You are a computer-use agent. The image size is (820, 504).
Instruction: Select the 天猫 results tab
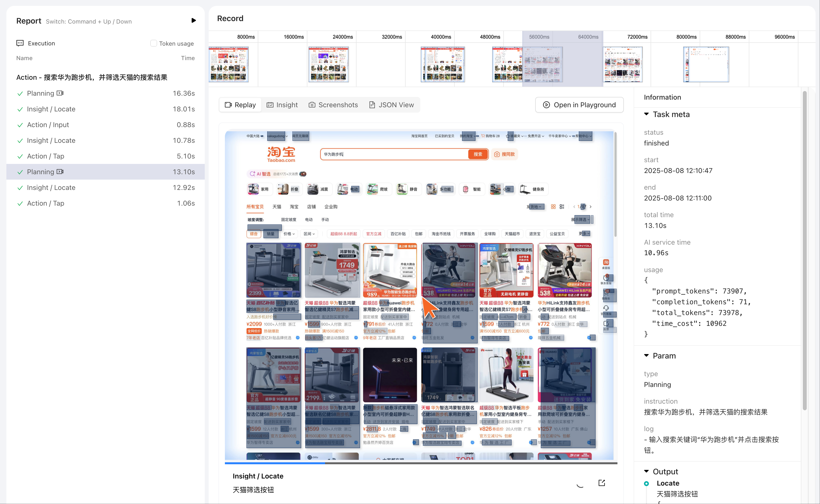276,207
